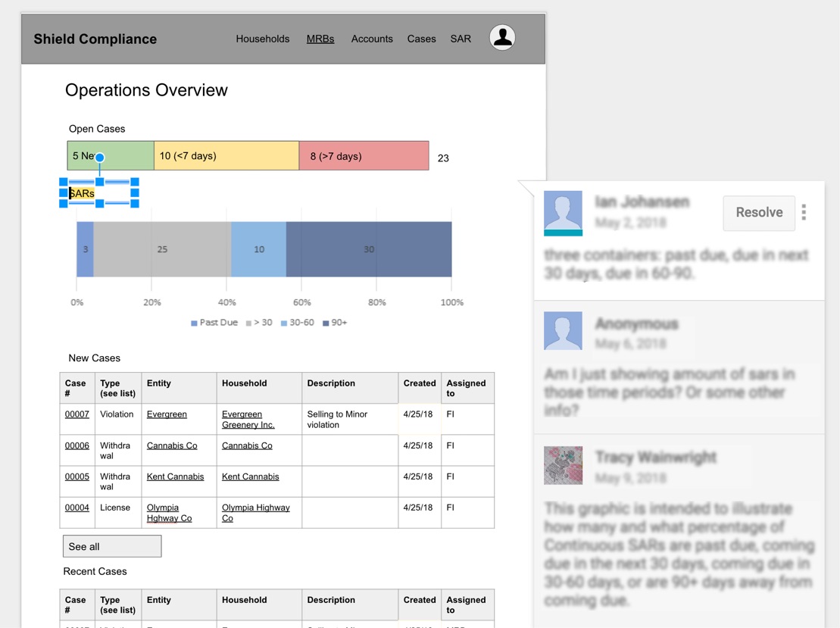Go to the MRBs navigation link

click(x=320, y=39)
